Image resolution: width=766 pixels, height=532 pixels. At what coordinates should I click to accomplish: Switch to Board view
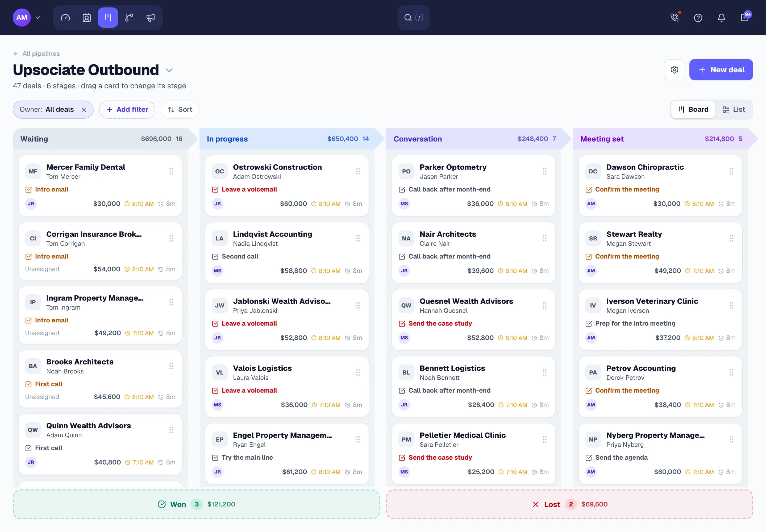(x=693, y=109)
